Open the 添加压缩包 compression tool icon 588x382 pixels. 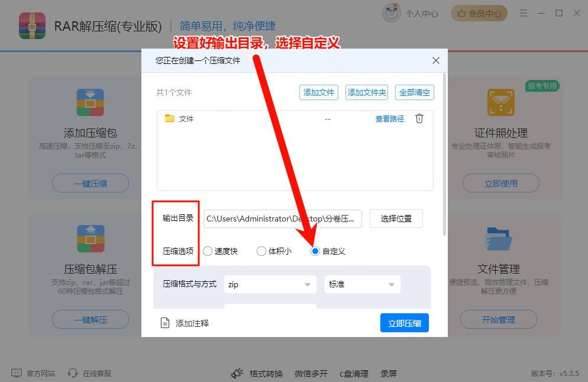point(90,102)
